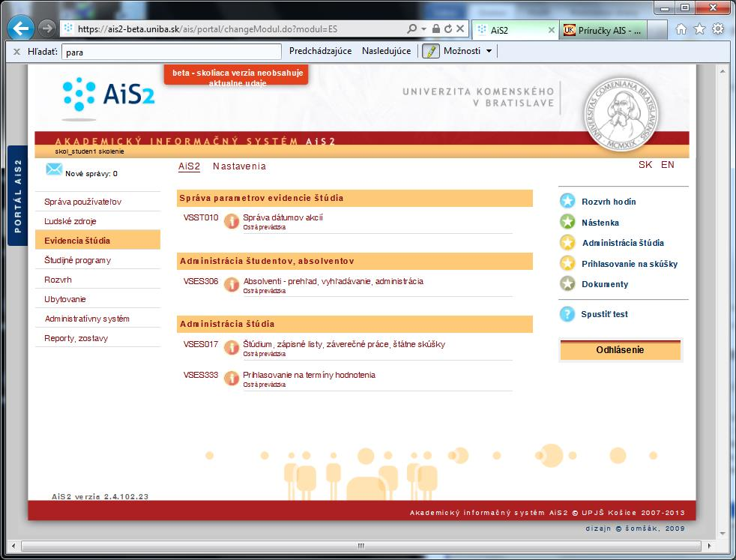Click the info icon beside VSES333

(232, 378)
